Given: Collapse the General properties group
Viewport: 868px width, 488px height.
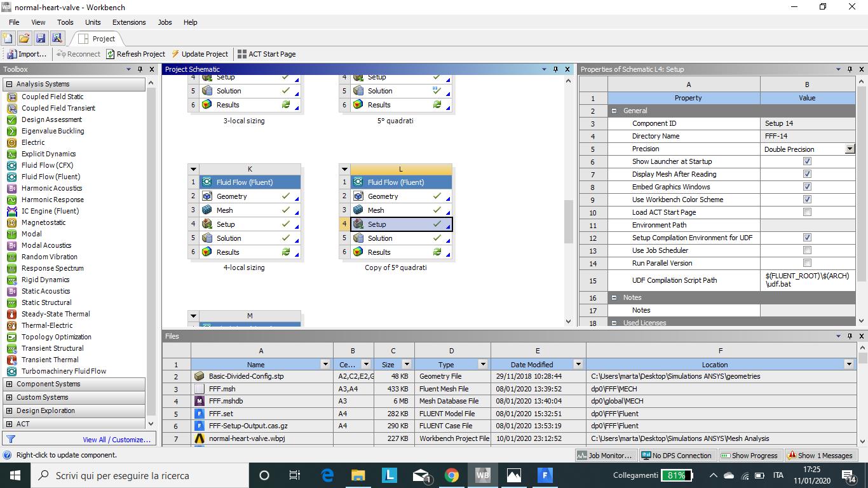Looking at the screenshot, I should pyautogui.click(x=614, y=111).
